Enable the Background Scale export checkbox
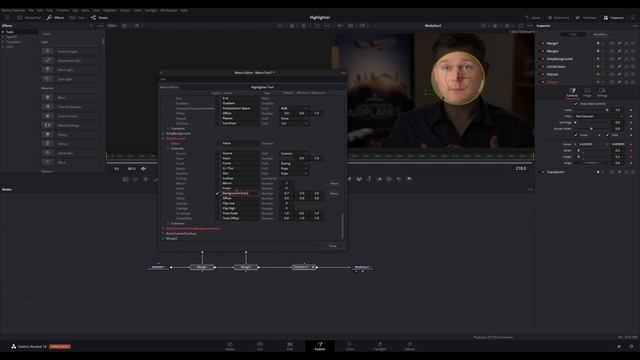The width and height of the screenshot is (640, 360). point(217,193)
